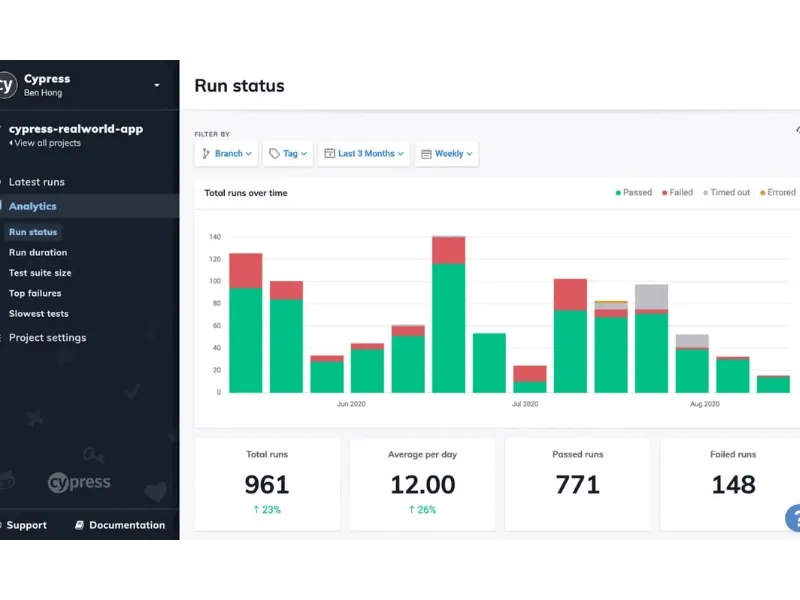The width and height of the screenshot is (800, 600).
Task: Click the Aug 2020 axis label
Action: pos(705,404)
